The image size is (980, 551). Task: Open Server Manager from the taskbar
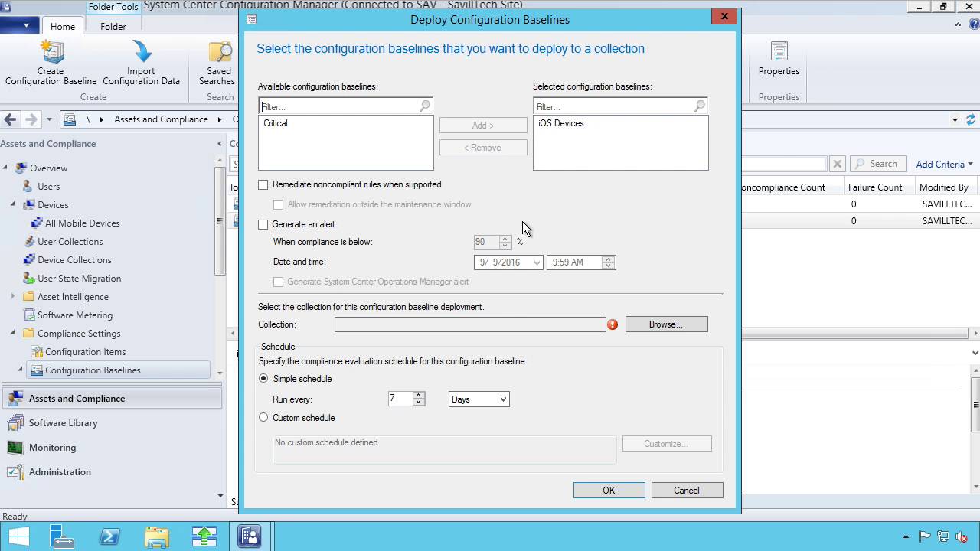(61, 536)
